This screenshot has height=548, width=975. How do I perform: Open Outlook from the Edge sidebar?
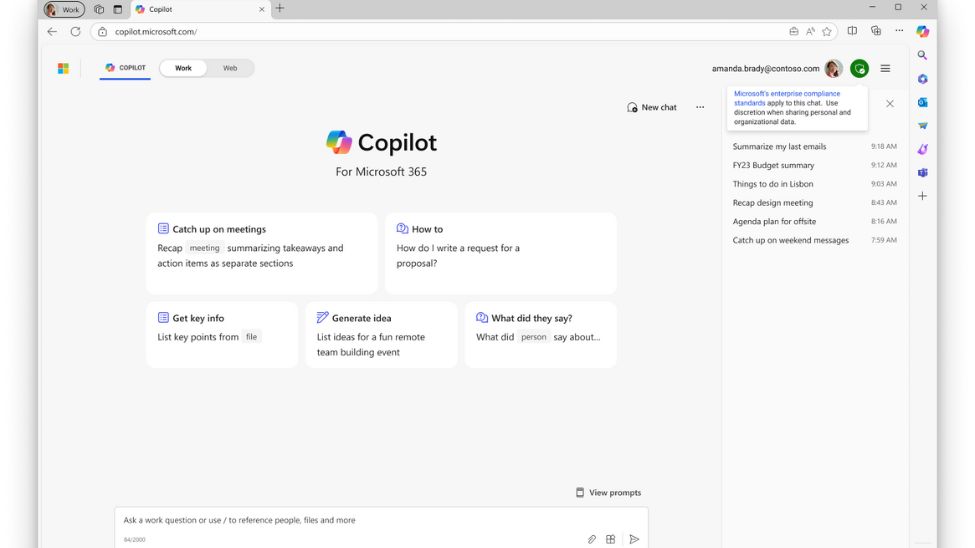922,102
